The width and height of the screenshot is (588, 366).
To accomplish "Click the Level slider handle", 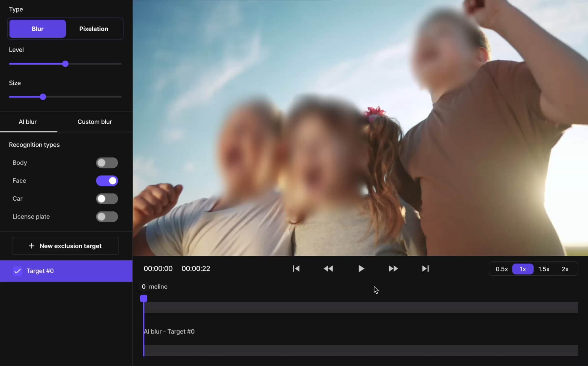I will click(65, 64).
